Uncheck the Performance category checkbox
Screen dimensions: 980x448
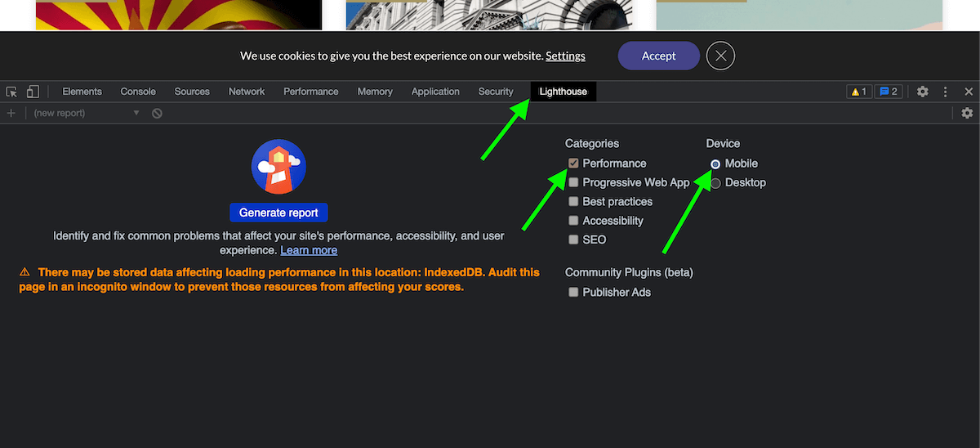click(x=573, y=164)
